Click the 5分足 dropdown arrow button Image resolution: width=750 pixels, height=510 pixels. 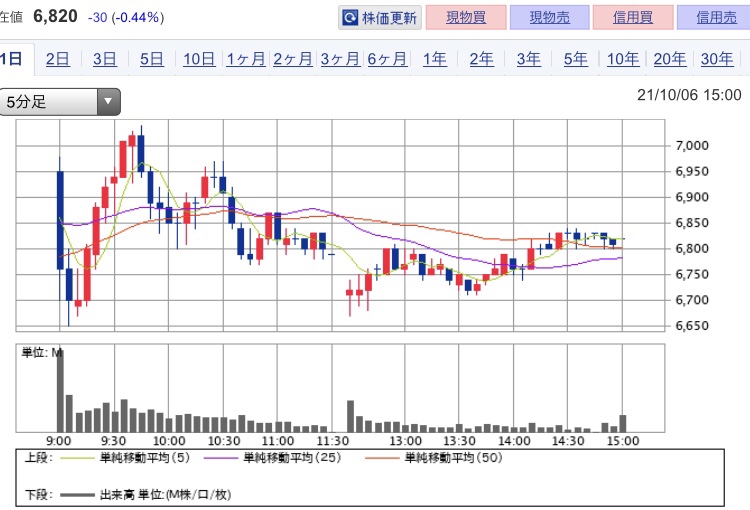point(109,101)
